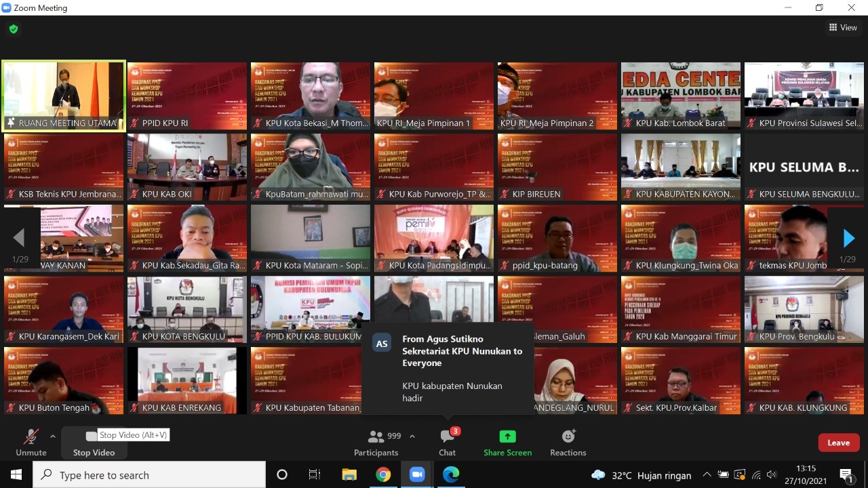Open Google Chrome from the taskbar
Image resolution: width=868 pixels, height=488 pixels.
pyautogui.click(x=383, y=474)
